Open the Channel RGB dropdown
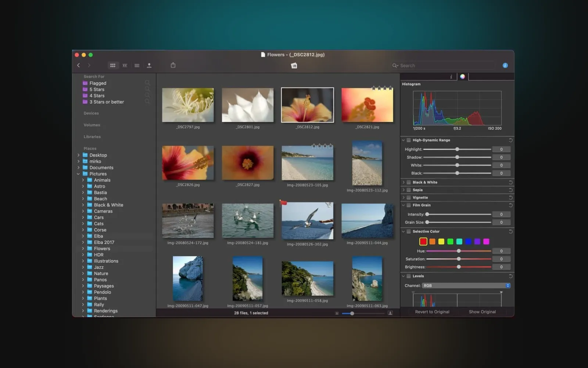The height and width of the screenshot is (368, 588). click(466, 286)
